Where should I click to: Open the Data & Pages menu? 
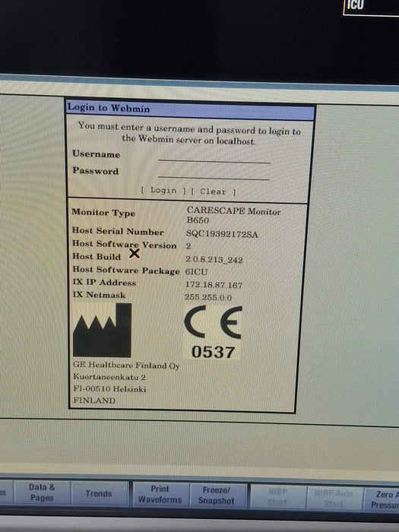(42, 492)
